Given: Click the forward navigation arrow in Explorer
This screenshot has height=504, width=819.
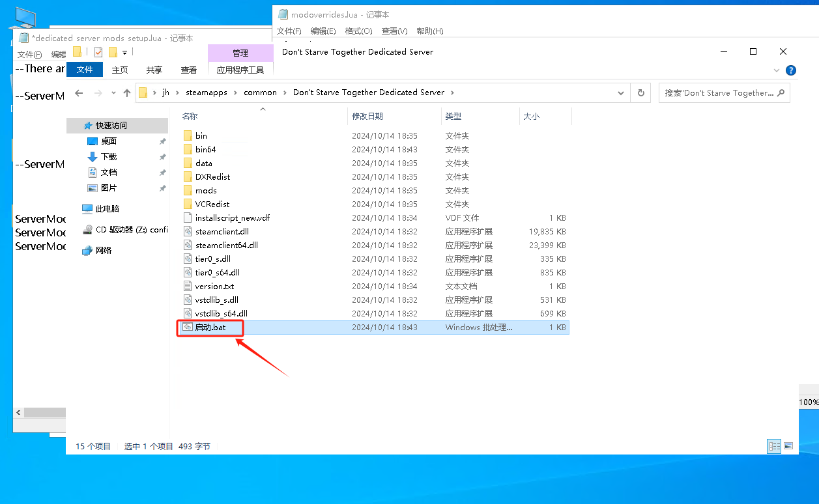Looking at the screenshot, I should click(98, 93).
